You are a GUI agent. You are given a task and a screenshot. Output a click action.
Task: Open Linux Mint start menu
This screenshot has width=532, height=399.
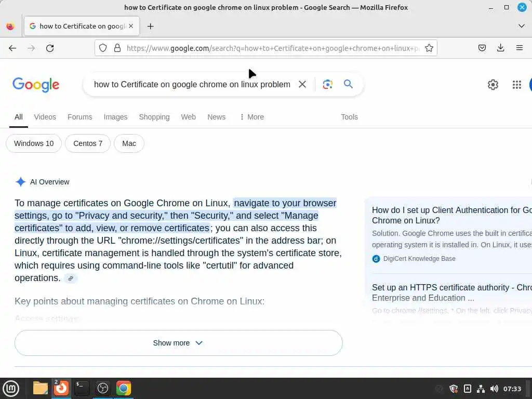tap(11, 389)
